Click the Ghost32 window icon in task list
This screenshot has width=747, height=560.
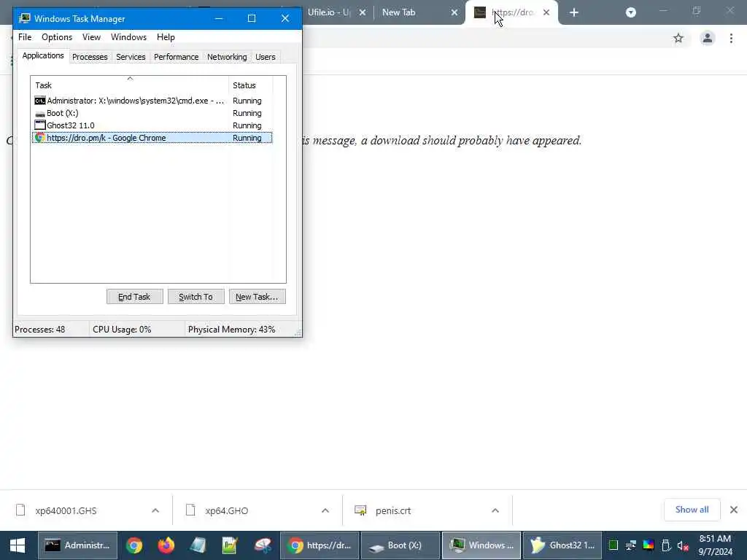[40, 125]
